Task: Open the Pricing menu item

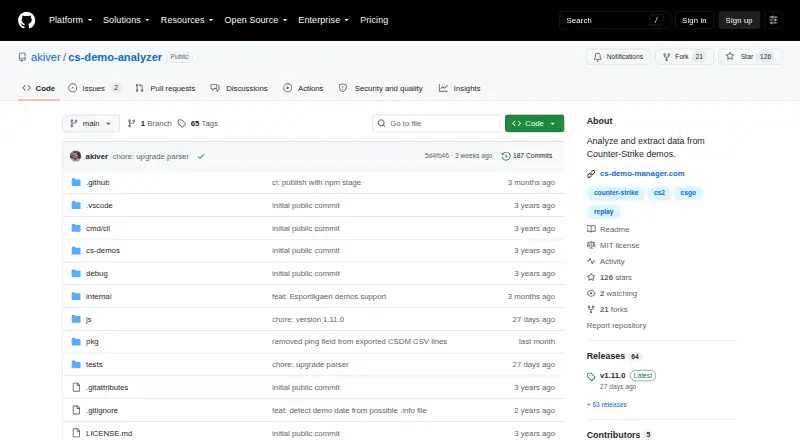Action: tap(374, 20)
